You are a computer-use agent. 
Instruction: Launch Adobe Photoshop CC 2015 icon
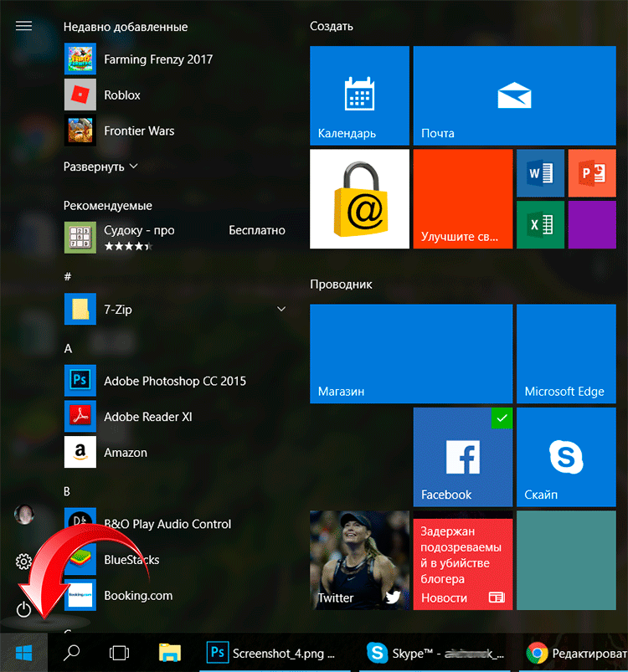pos(80,381)
